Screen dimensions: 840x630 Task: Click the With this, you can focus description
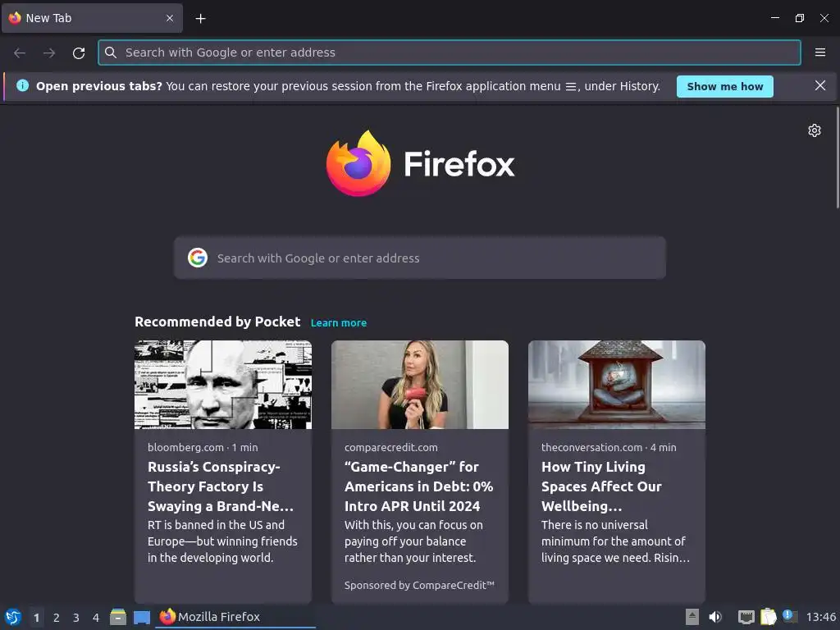pyautogui.click(x=413, y=541)
